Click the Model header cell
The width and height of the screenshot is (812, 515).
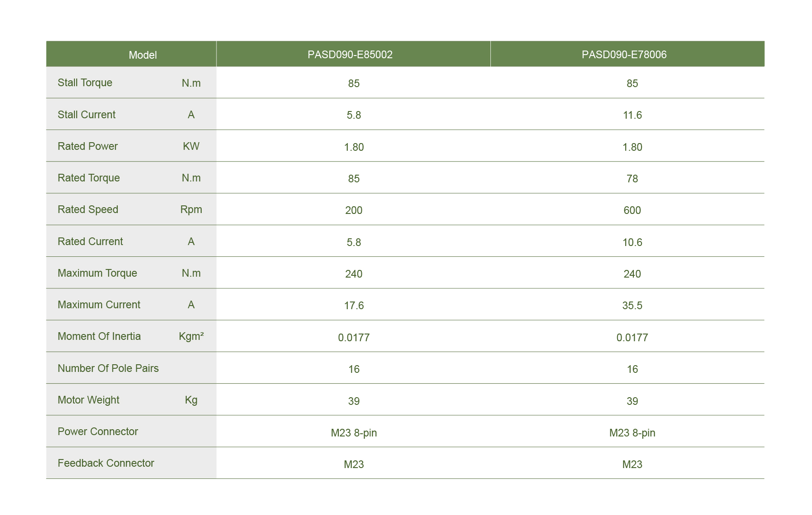point(143,55)
